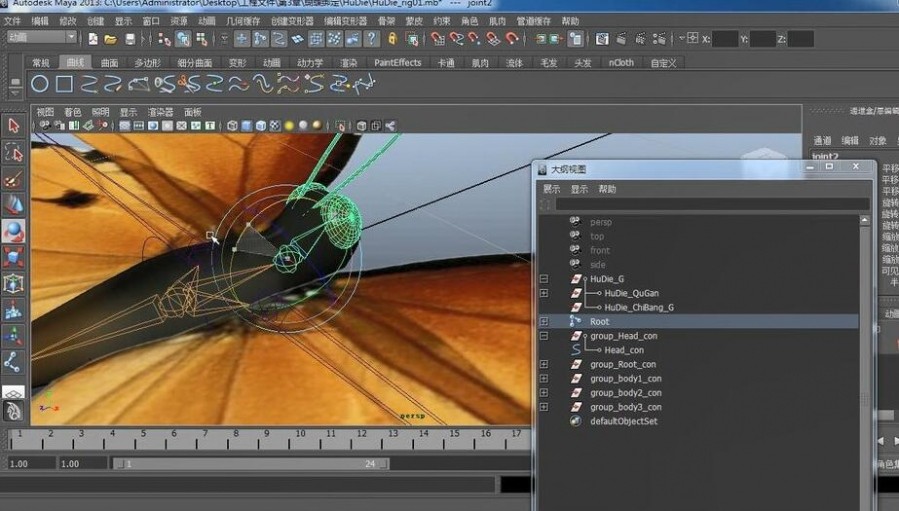Screen dimensions: 899x511
Task: Toggle use all lights yellow bulb icon
Action: pyautogui.click(x=290, y=126)
